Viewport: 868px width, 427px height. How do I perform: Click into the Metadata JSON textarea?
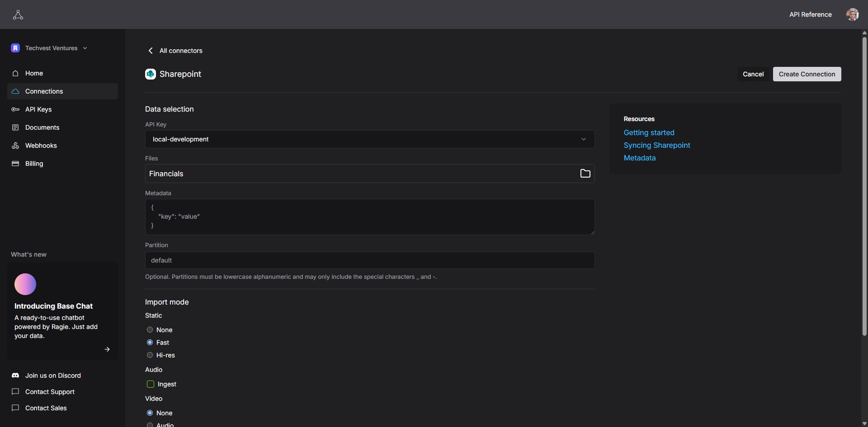[370, 217]
